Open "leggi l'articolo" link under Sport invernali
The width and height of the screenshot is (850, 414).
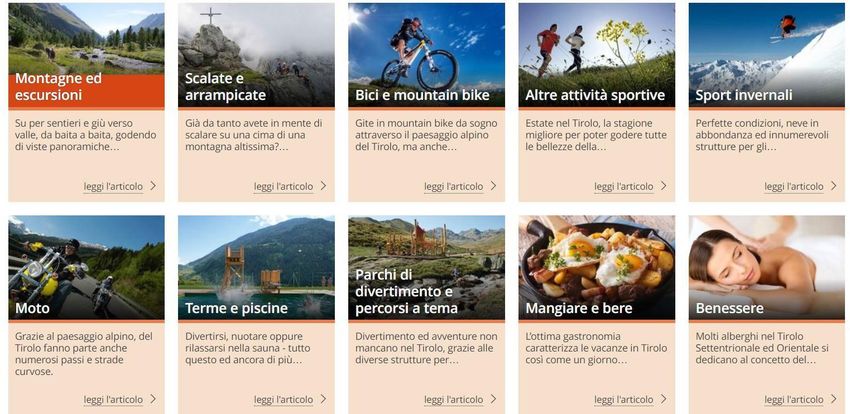coord(794,186)
